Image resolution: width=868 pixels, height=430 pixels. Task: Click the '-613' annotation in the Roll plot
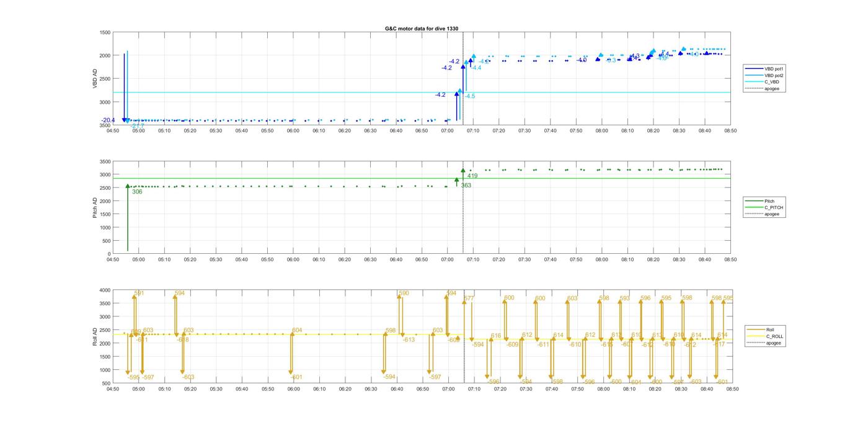tap(409, 339)
